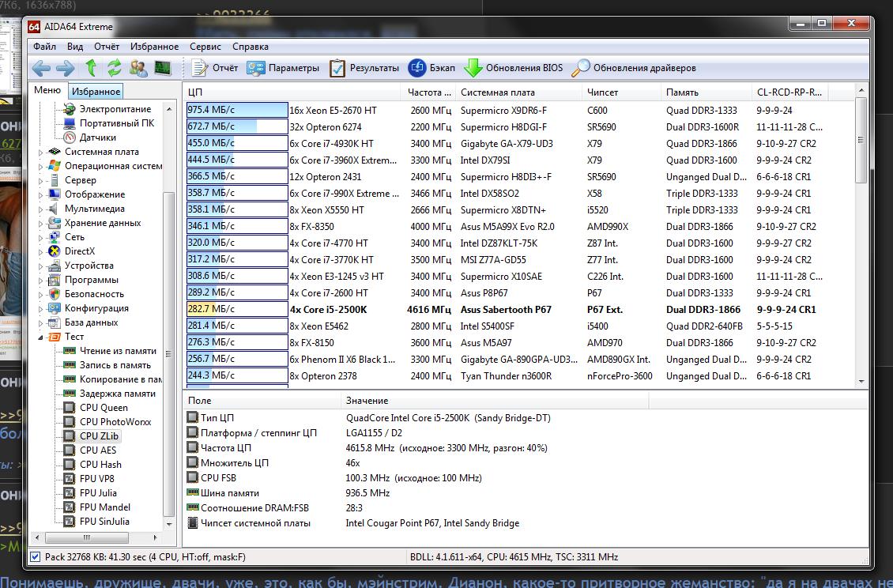Refresh using the green arrows icon

[115, 68]
